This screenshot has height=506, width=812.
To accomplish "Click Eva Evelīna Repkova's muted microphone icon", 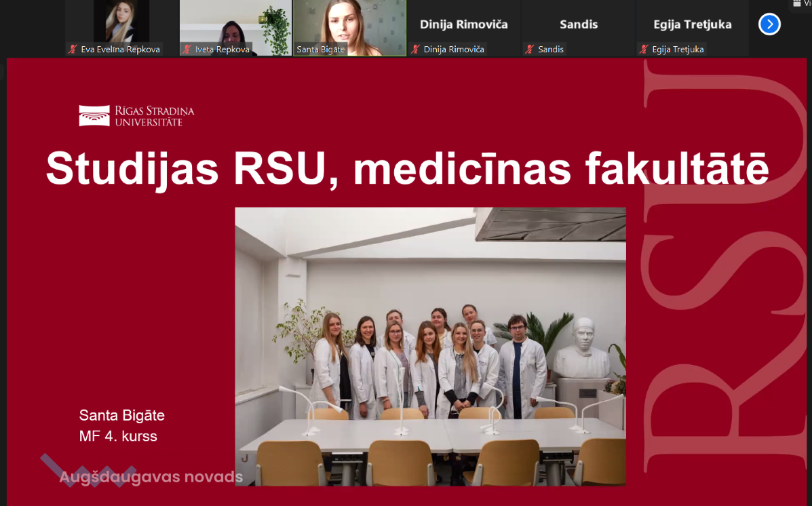I will point(73,50).
